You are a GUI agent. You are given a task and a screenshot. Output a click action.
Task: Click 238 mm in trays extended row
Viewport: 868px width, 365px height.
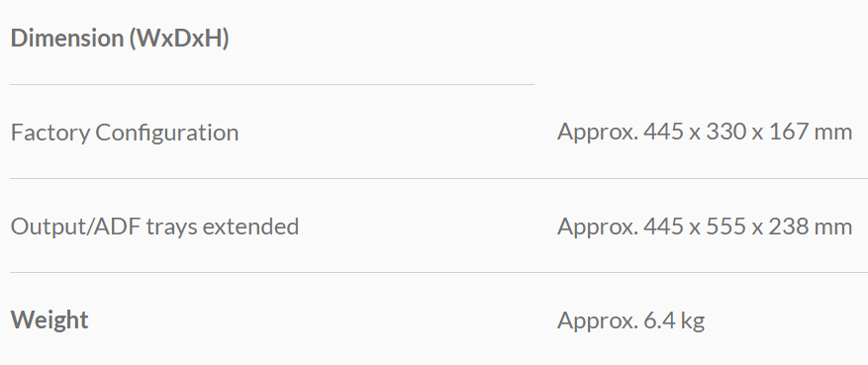point(810,226)
